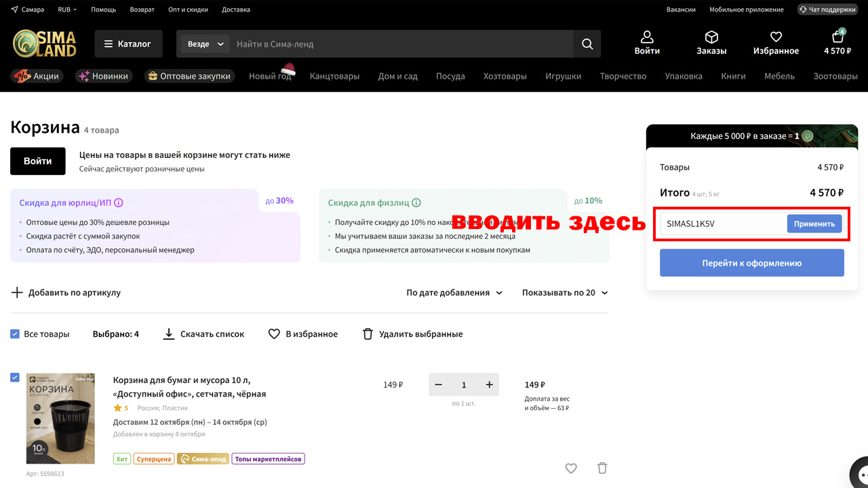This screenshot has height=488, width=868.
Task: Add the Корзина для бумаг item to favorites
Action: (x=571, y=468)
